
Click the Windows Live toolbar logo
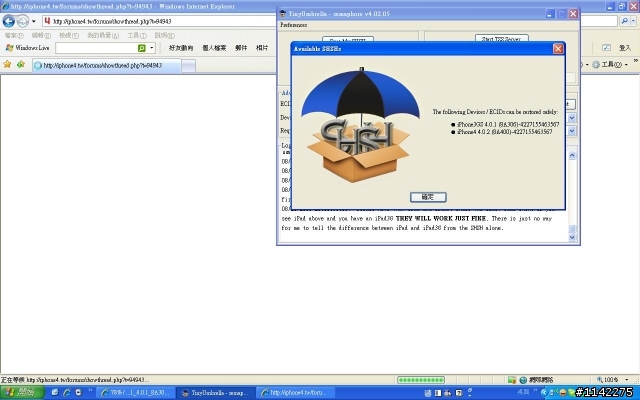[27, 48]
